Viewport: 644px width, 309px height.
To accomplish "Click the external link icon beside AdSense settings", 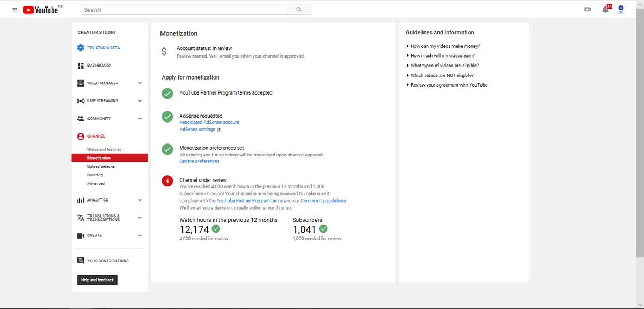I will [x=218, y=130].
